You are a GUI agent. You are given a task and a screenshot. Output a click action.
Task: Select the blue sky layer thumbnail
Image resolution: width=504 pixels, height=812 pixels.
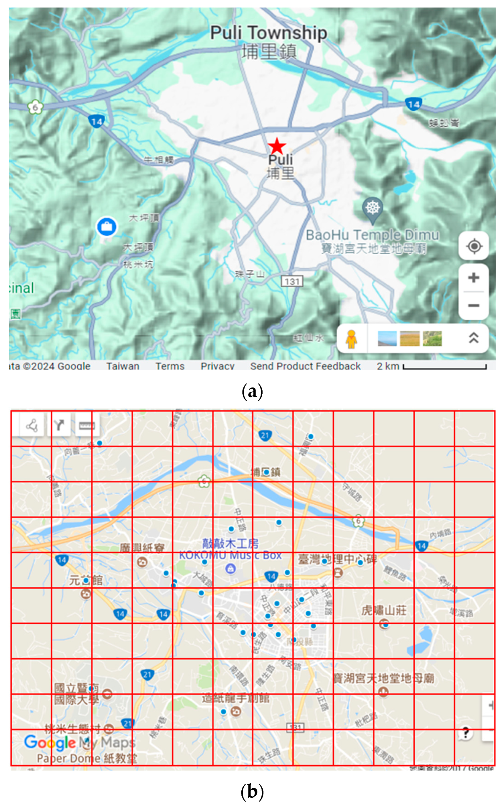[387, 338]
